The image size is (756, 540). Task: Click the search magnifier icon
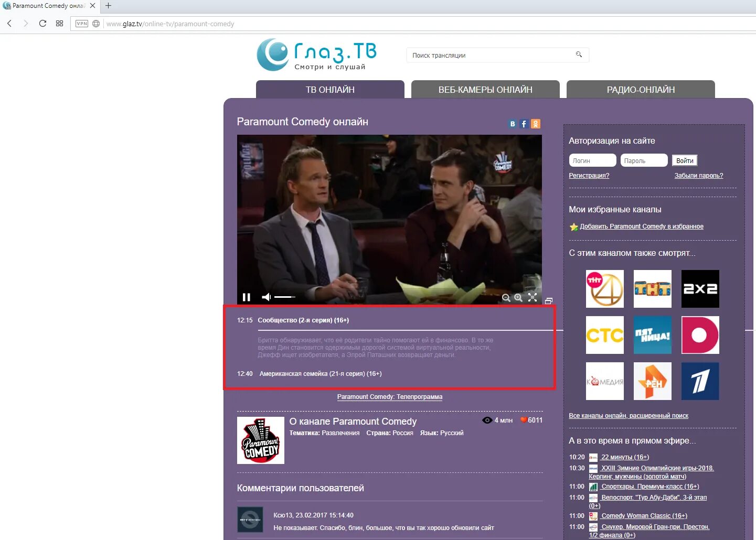(579, 55)
